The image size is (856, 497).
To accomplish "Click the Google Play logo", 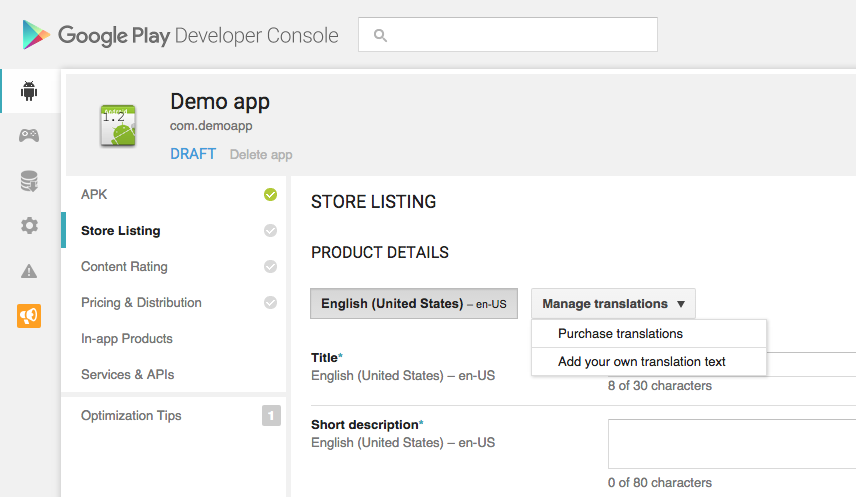I will (37, 36).
